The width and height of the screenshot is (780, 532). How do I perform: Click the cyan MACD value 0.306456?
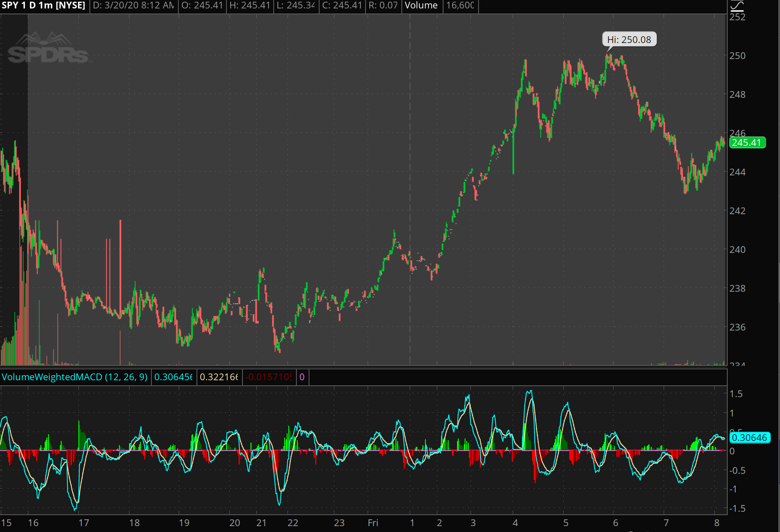pyautogui.click(x=173, y=377)
